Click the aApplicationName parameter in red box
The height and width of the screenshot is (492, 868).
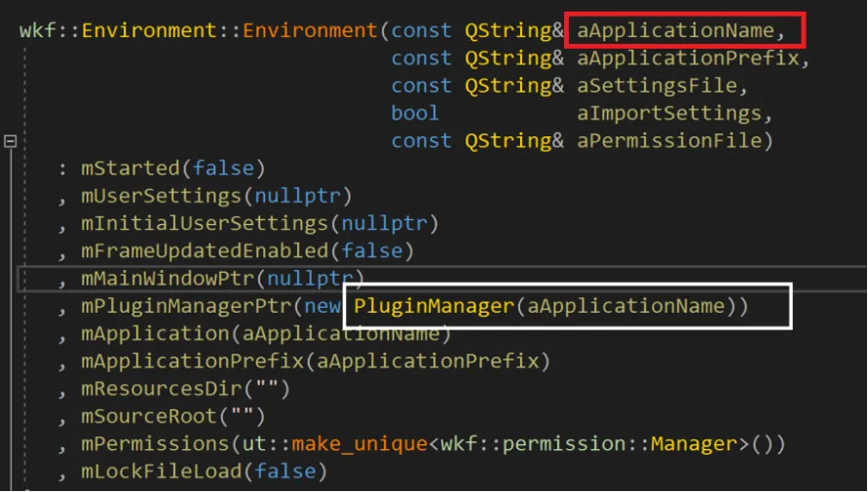point(679,30)
